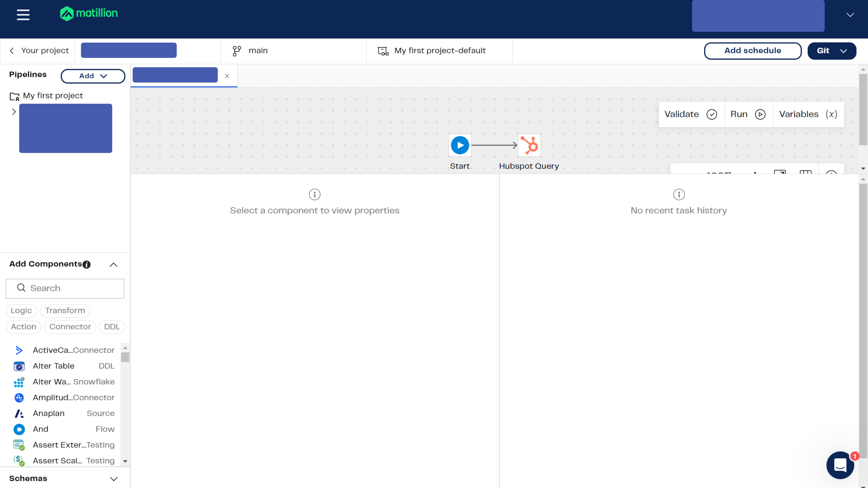Enable the Action component filter

point(23,327)
